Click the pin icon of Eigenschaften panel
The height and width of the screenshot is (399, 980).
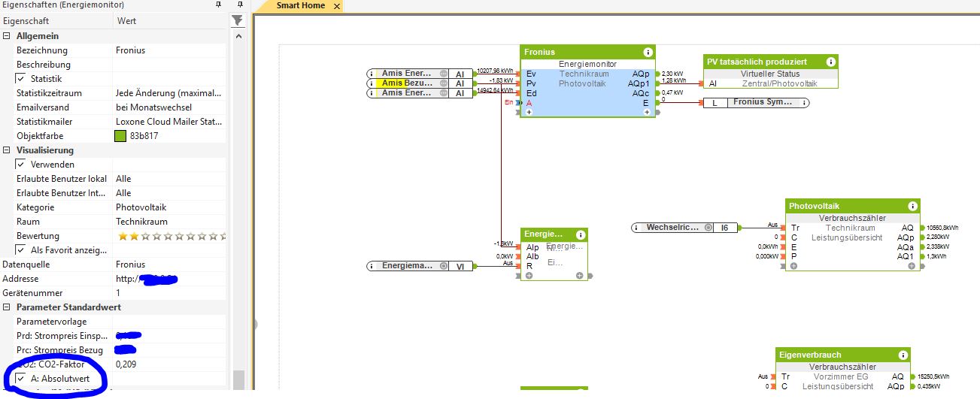(218, 5)
